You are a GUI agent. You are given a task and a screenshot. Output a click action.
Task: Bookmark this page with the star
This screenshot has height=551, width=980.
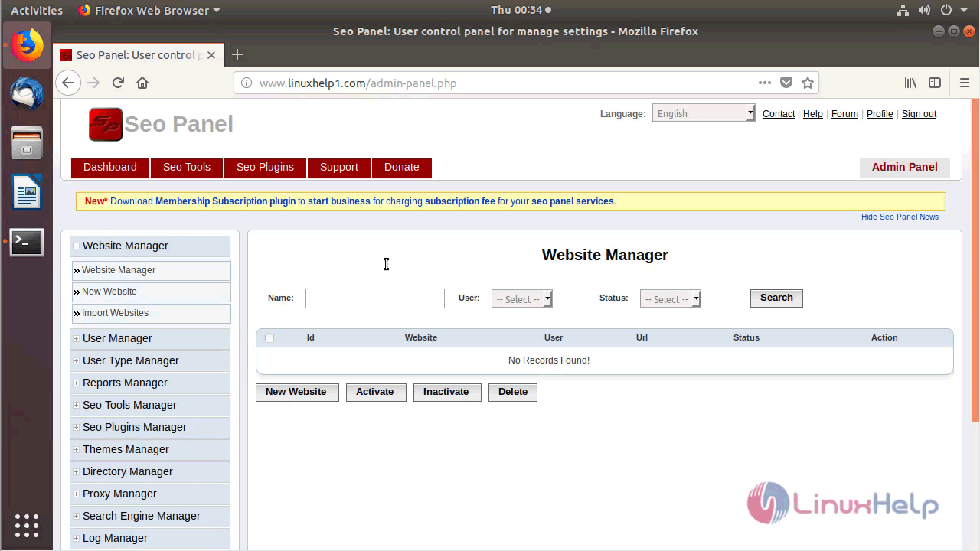807,83
